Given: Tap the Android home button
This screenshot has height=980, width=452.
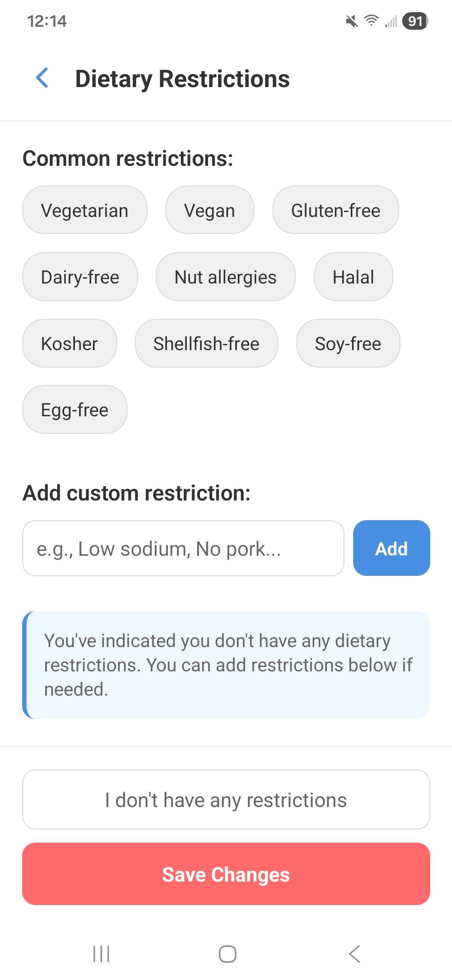Looking at the screenshot, I should click(227, 954).
